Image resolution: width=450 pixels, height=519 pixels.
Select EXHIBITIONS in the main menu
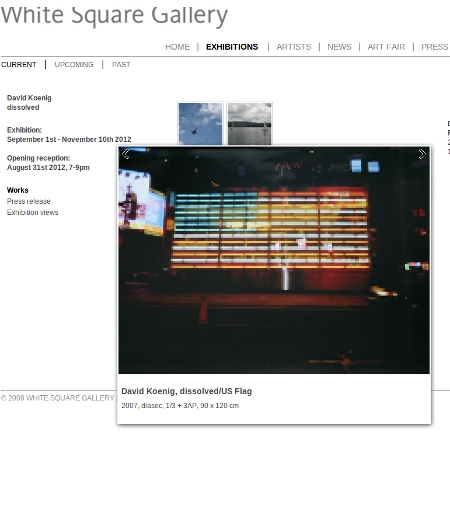coord(232,47)
